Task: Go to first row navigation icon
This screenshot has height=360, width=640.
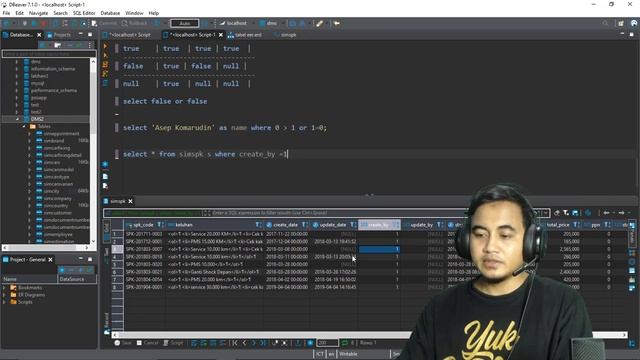Action: [236, 343]
